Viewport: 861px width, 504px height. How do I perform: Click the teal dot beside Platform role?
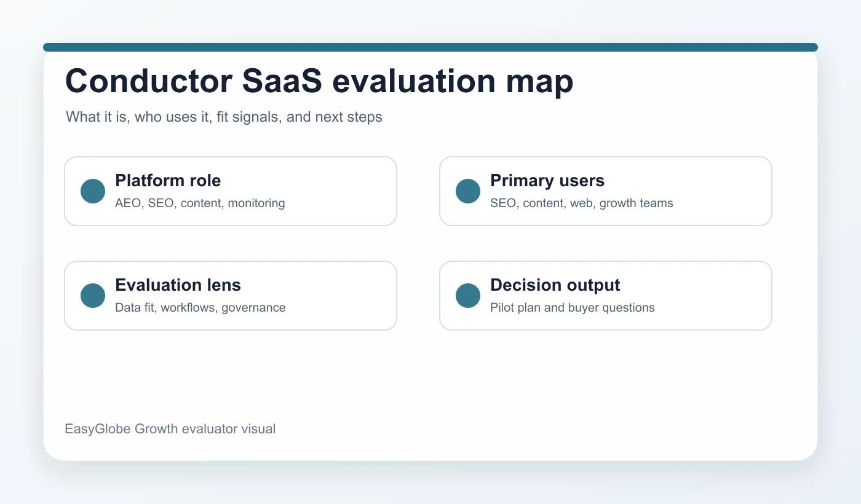click(x=93, y=191)
